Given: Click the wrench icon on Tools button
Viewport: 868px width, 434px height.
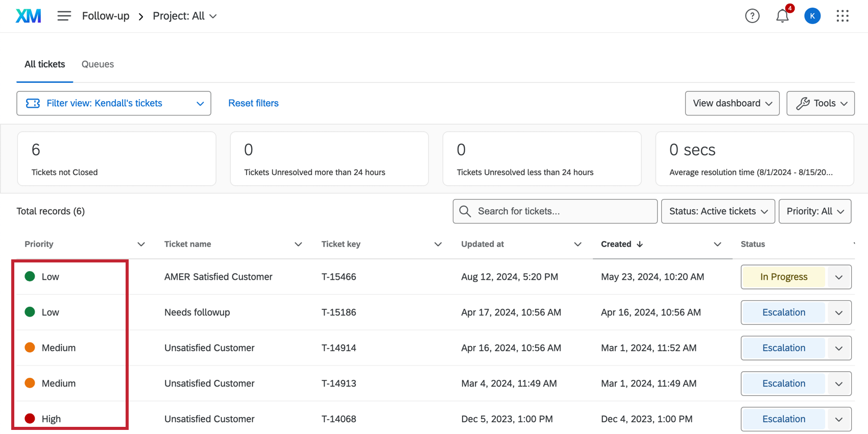Looking at the screenshot, I should (803, 103).
